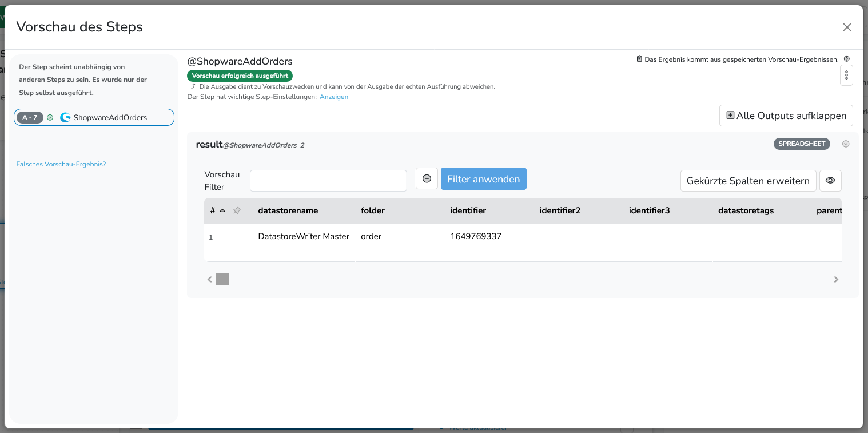Click the Vorschau erfolgreich ausgeführt badge
Image resolution: width=868 pixels, height=433 pixels.
(240, 76)
